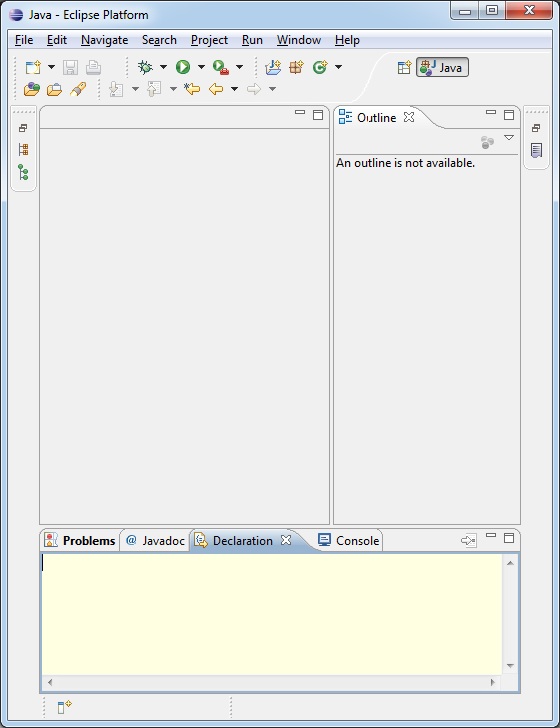Click the New Java Class icon
Screen dimensions: 560x728
coord(320,67)
